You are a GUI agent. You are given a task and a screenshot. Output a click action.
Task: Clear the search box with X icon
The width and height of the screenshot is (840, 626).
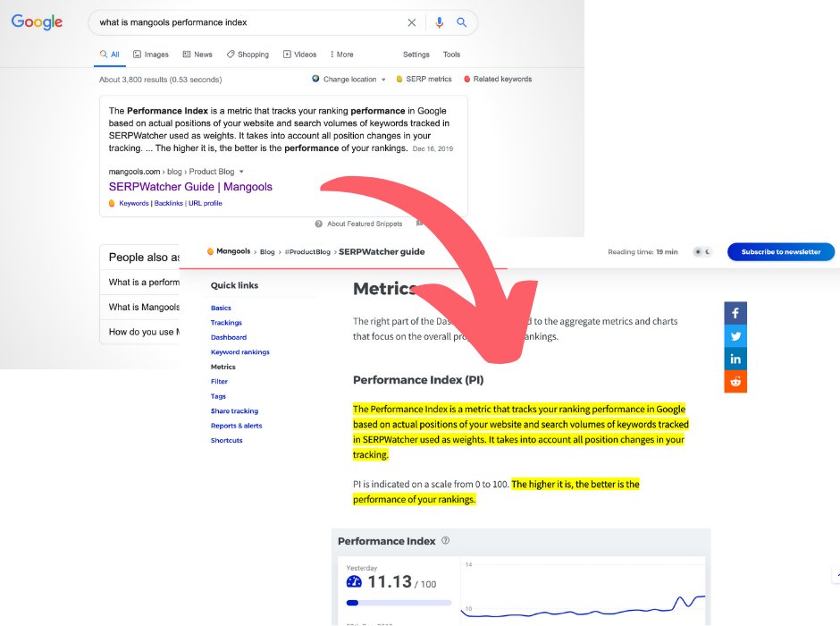tap(411, 22)
